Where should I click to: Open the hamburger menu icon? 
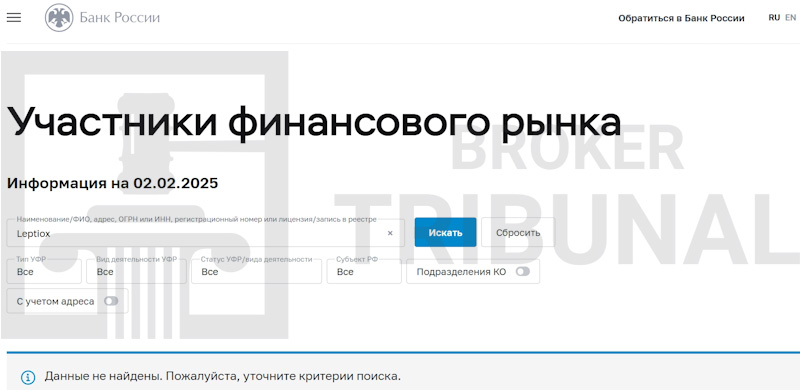14,17
